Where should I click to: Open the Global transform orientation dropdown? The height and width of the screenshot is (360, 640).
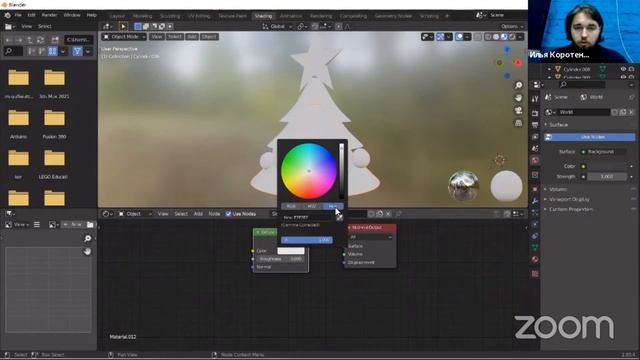click(277, 27)
